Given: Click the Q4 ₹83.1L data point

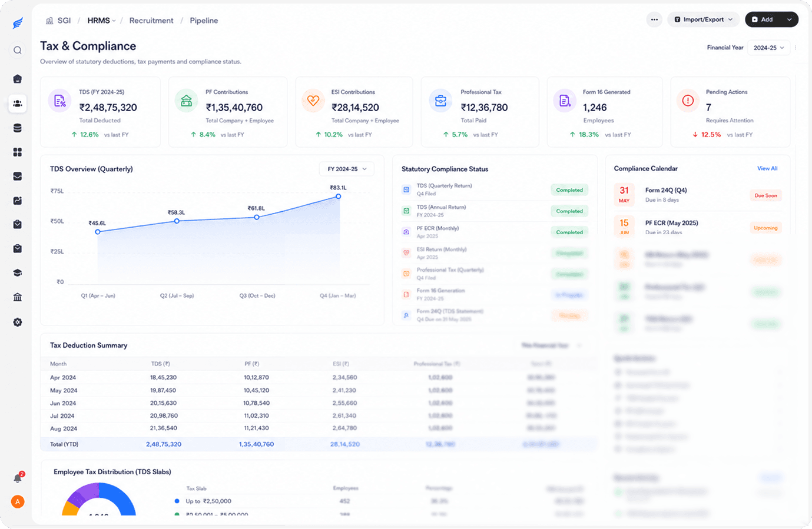Looking at the screenshot, I should click(338, 196).
